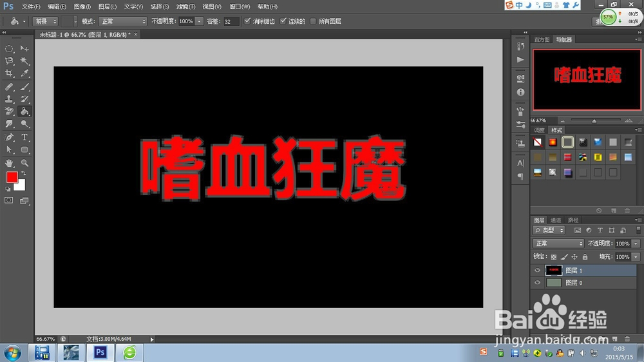The image size is (644, 362).
Task: Click Photoshop icon in the taskbar
Action: (x=100, y=352)
